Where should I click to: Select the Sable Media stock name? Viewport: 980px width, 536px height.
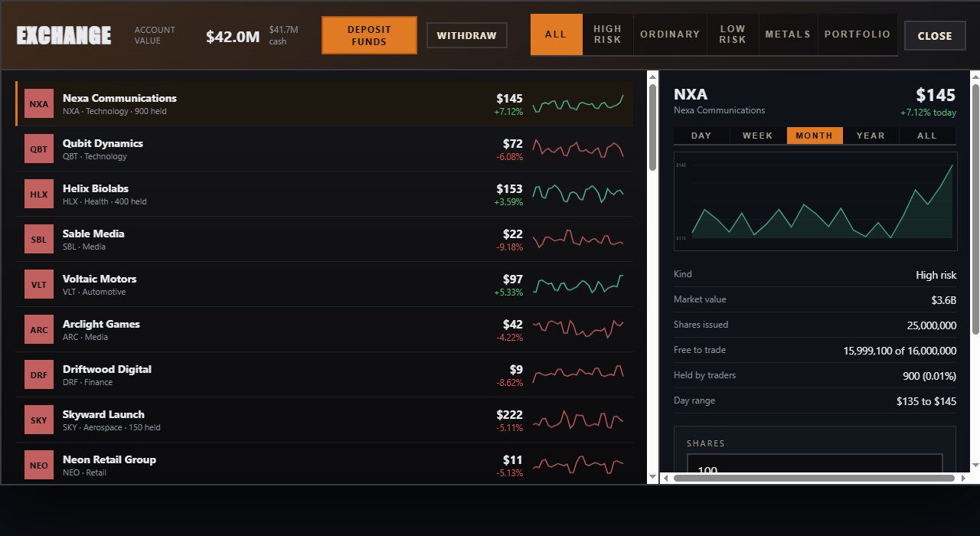(93, 234)
